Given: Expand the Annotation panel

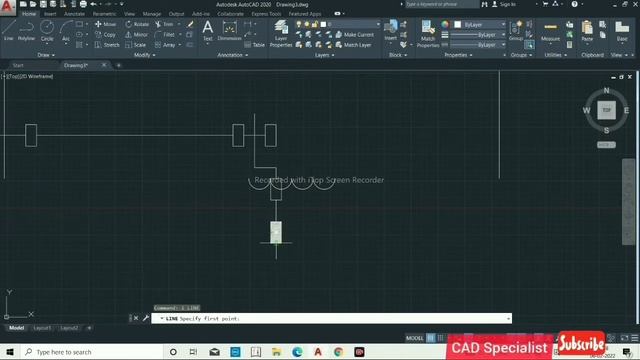Looking at the screenshot, I should pos(233,55).
